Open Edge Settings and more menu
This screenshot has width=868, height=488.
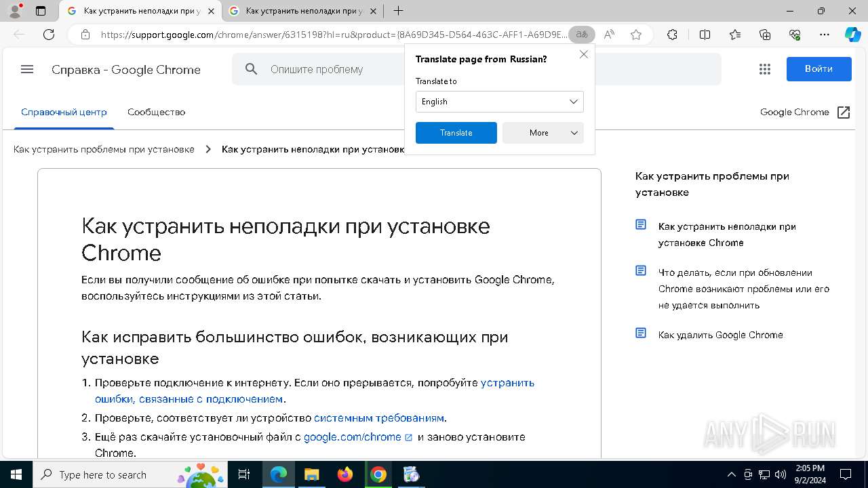click(x=825, y=35)
